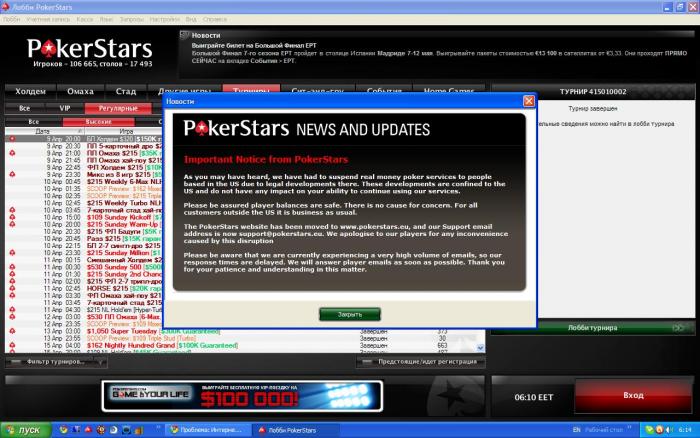
Task: Click spade icon of $162 Nightly Hundred Grand row
Action: point(12,346)
